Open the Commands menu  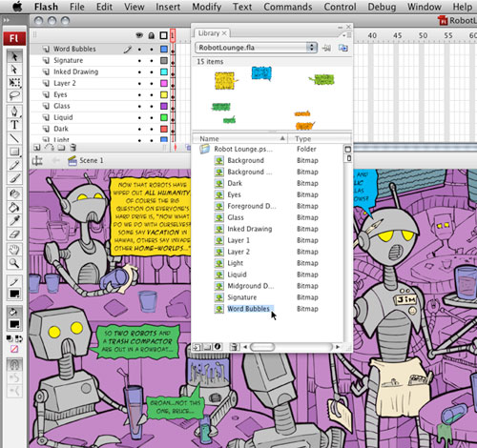click(288, 7)
